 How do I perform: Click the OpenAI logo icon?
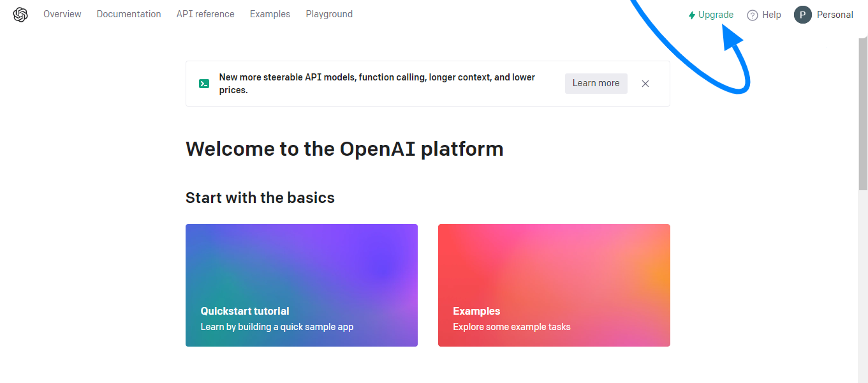(x=20, y=15)
